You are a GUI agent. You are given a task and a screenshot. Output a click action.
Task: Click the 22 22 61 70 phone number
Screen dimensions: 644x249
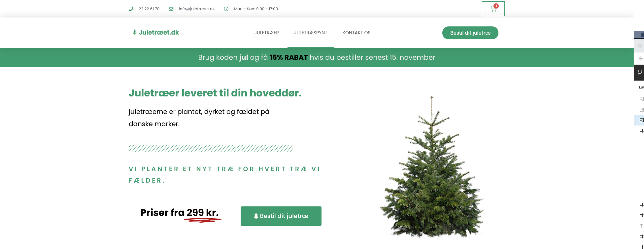tap(149, 9)
